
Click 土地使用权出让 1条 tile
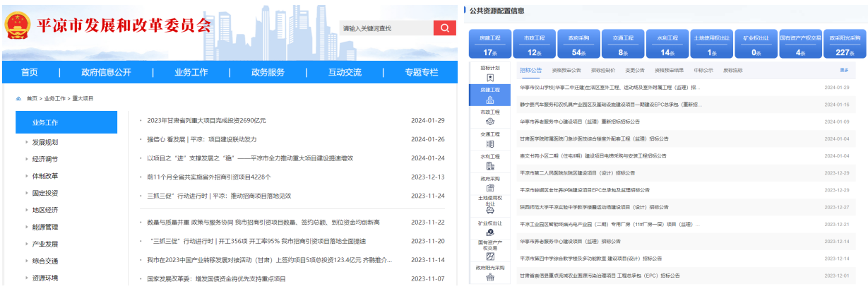point(712,44)
